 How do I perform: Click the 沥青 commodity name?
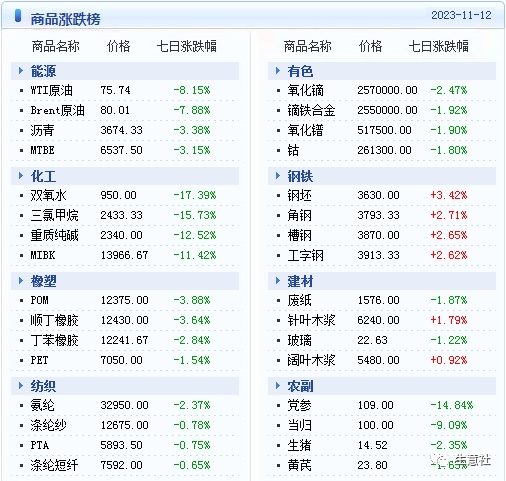coord(42,130)
